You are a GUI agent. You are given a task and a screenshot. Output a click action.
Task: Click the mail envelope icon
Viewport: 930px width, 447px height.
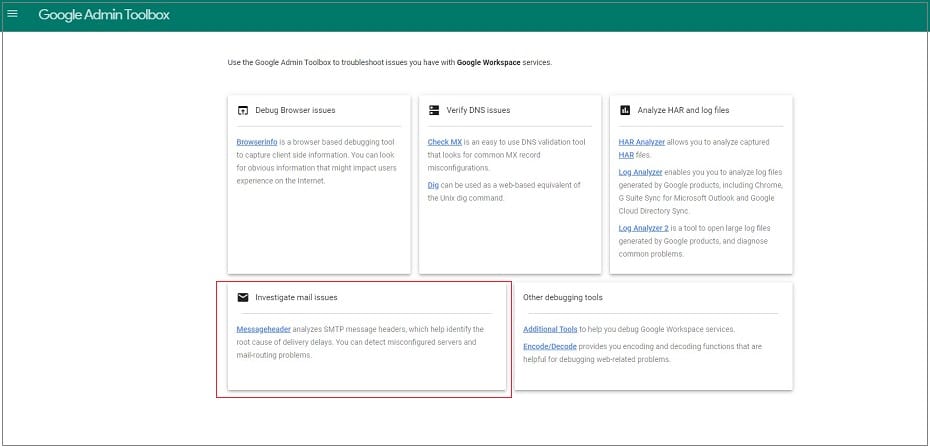coord(243,298)
